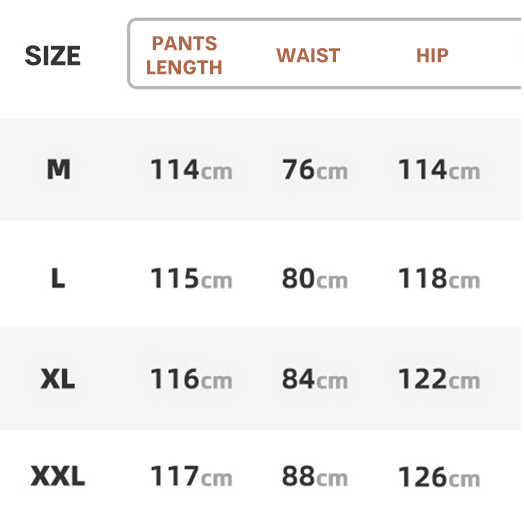
Task: Choose the L size row label
Action: (x=58, y=278)
